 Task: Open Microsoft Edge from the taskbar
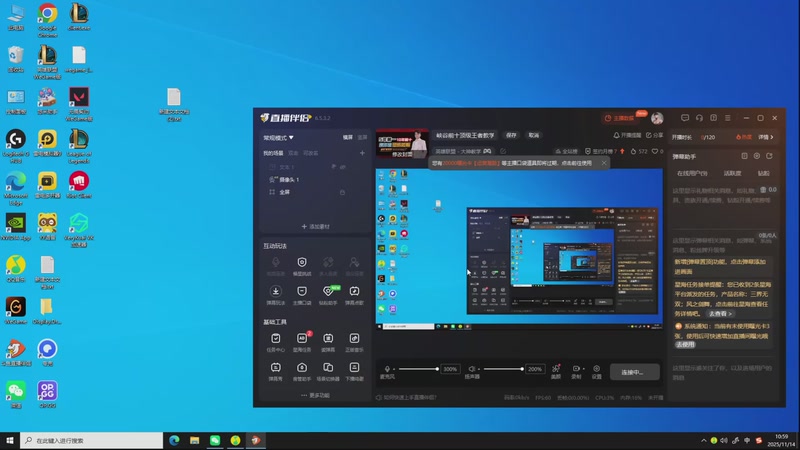[174, 440]
